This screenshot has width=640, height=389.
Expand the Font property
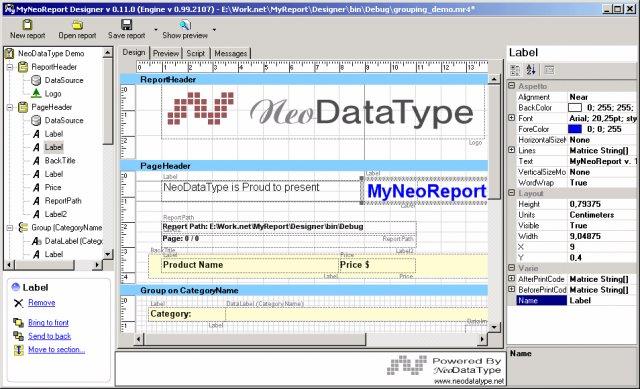point(511,118)
